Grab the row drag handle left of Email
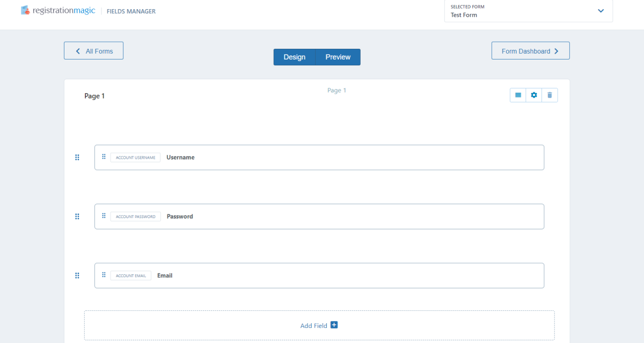644x343 pixels. point(77,275)
